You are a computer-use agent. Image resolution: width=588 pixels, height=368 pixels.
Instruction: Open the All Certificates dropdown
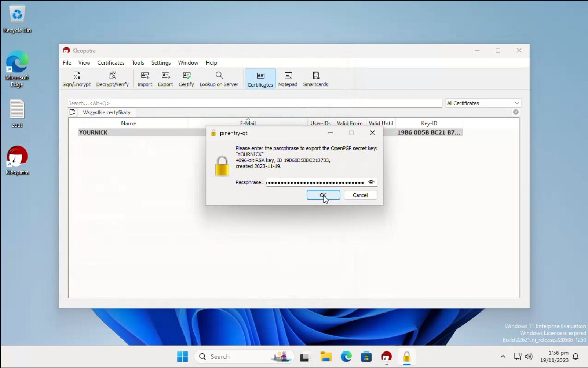(x=483, y=103)
